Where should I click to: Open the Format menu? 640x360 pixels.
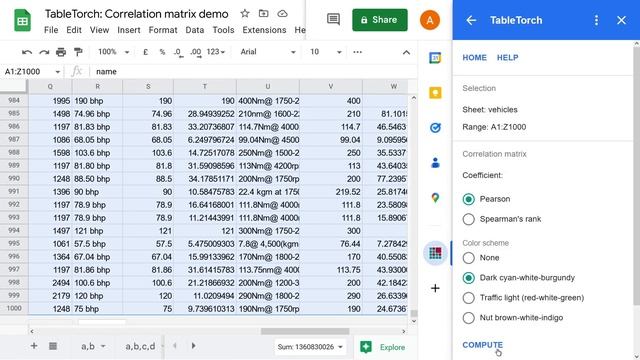[163, 30]
